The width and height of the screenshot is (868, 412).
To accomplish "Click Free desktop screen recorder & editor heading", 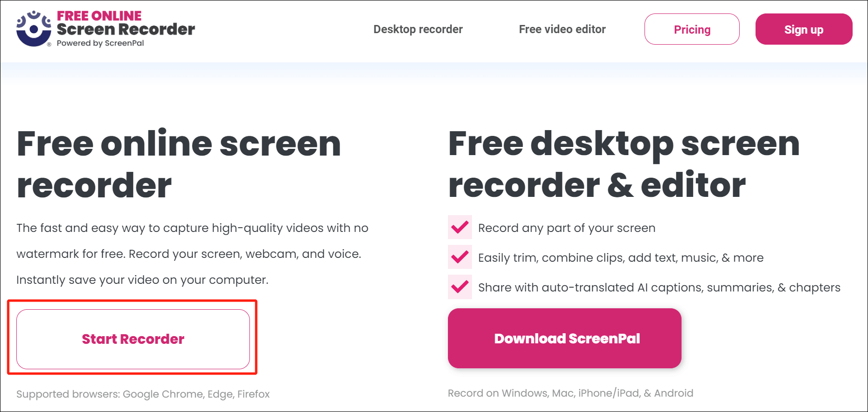I will tap(623, 164).
